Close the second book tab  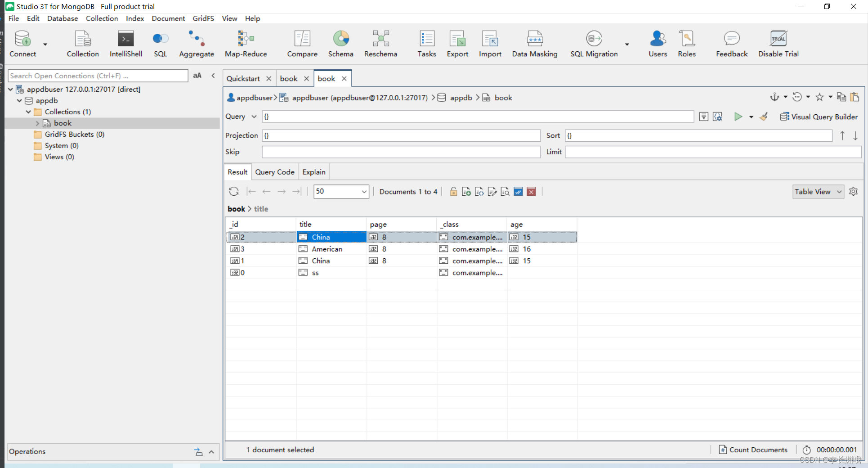click(344, 78)
